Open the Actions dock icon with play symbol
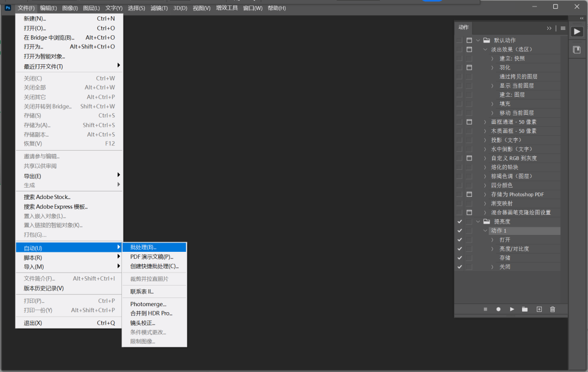588x372 pixels. coord(577,32)
